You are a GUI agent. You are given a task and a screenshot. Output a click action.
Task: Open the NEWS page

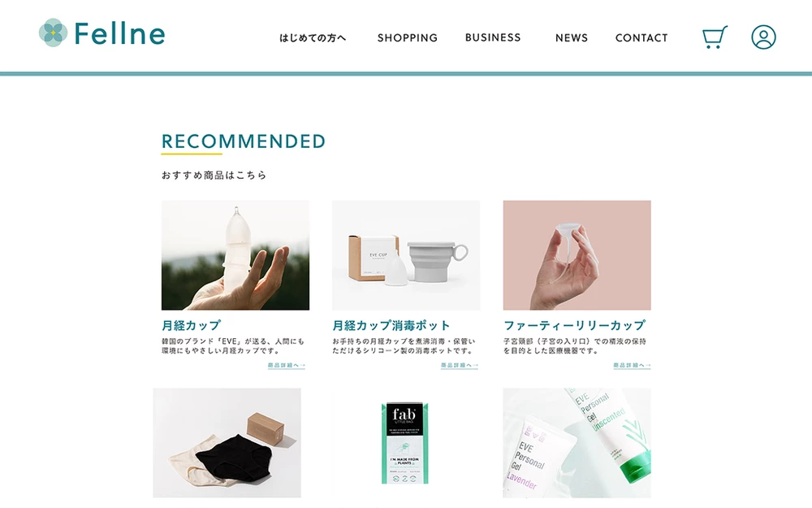[572, 38]
